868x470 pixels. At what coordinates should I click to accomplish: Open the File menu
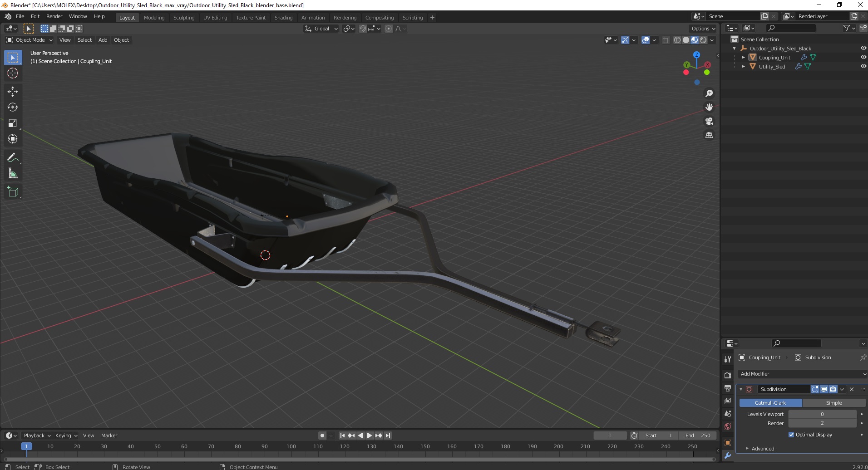20,16
